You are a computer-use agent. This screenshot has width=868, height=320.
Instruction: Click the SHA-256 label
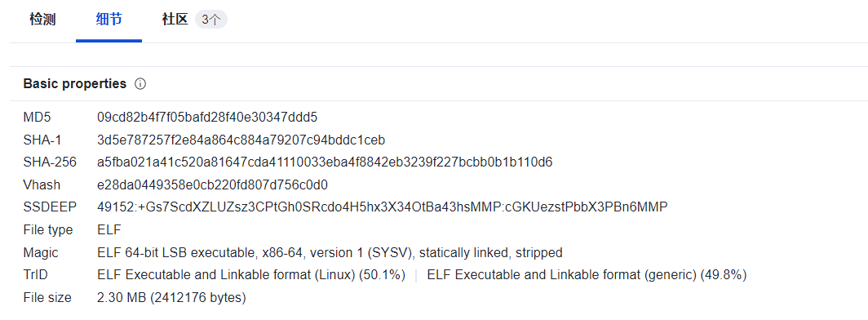[50, 162]
